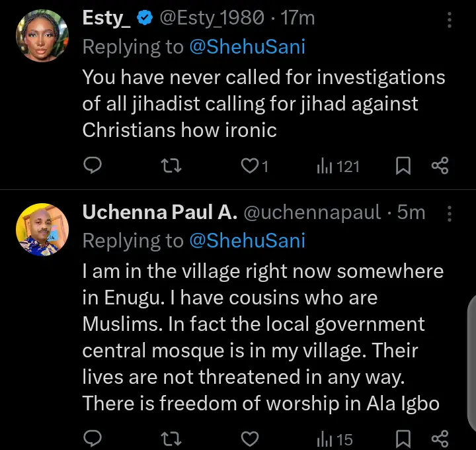
Task: Share Esty_'s tweet
Action: click(x=440, y=165)
